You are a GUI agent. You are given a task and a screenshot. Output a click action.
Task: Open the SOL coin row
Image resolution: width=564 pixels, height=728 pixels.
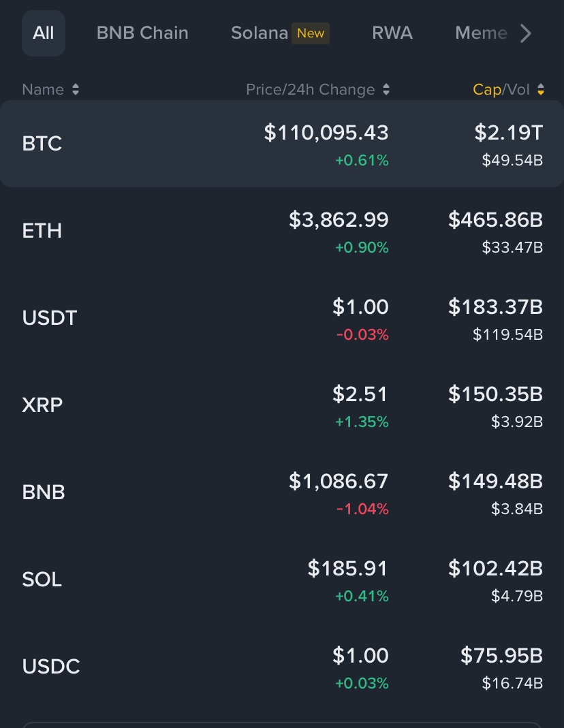point(282,580)
